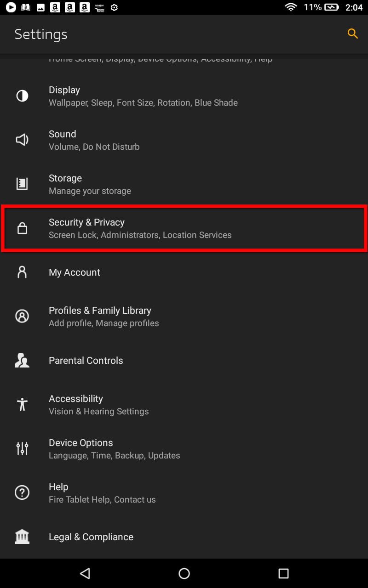Tap the Legal & Compliance building icon
368x588 pixels.
pos(22,537)
